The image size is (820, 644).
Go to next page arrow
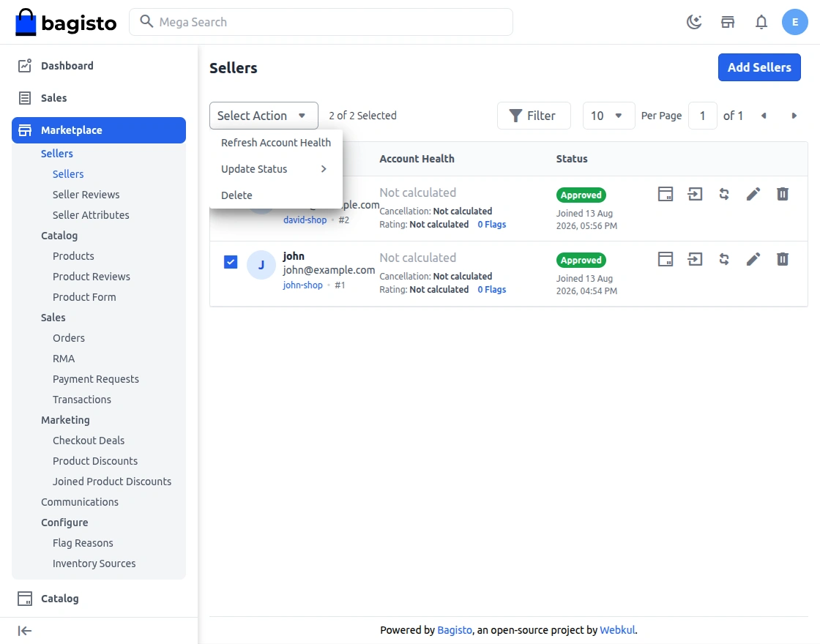coord(794,116)
